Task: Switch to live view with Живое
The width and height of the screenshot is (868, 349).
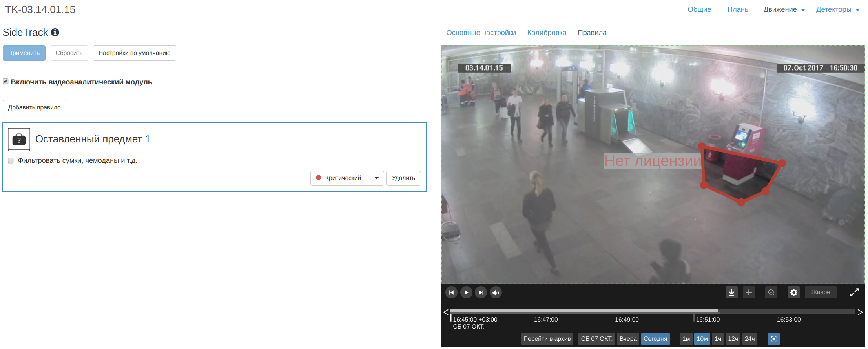Action: pyautogui.click(x=821, y=293)
